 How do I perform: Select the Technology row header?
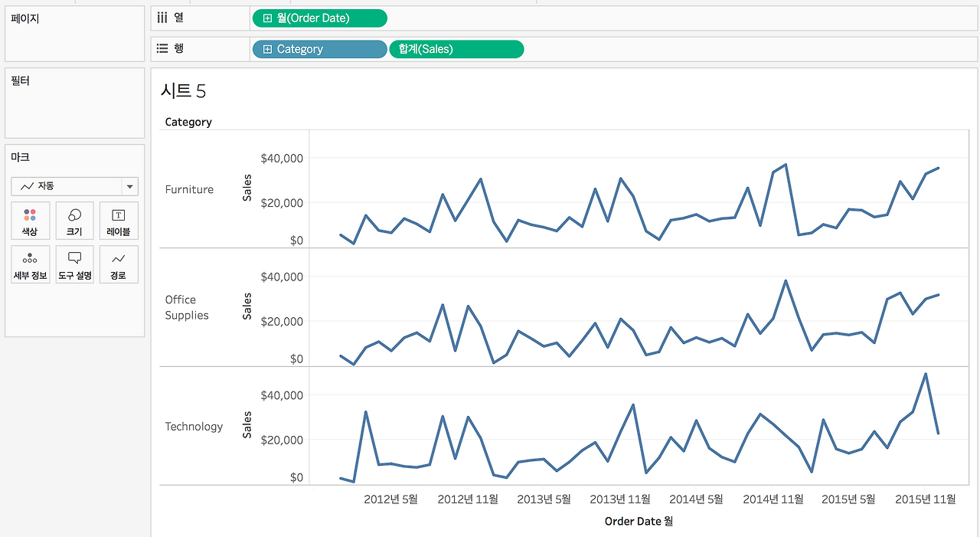coord(194,427)
